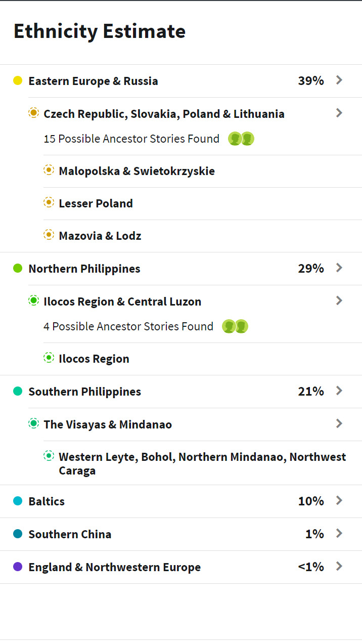362x644 pixels.
Task: Expand the Eastern Europe & Russia chevron
Action: (x=339, y=80)
